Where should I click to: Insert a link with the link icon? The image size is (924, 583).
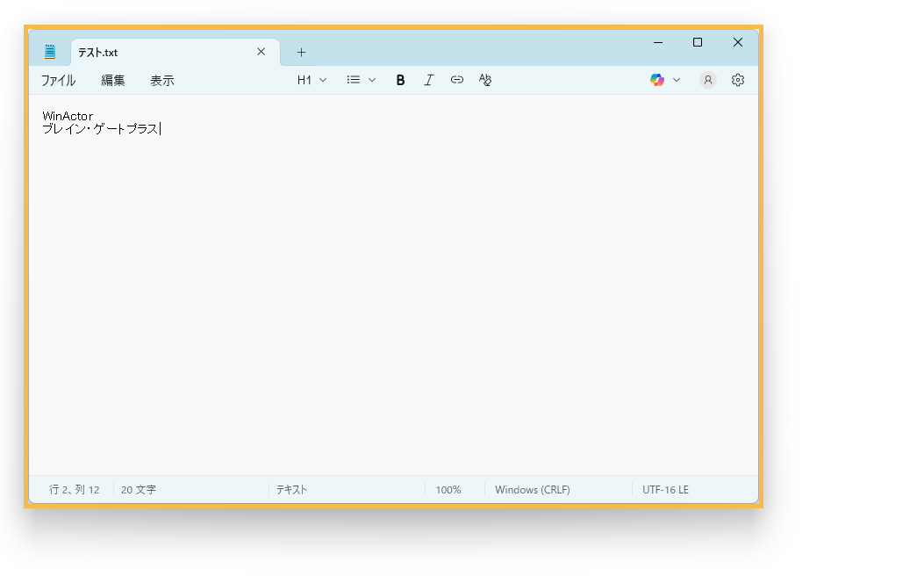point(456,80)
